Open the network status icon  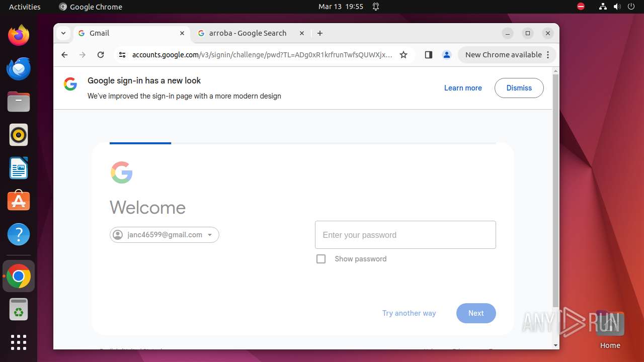603,7
